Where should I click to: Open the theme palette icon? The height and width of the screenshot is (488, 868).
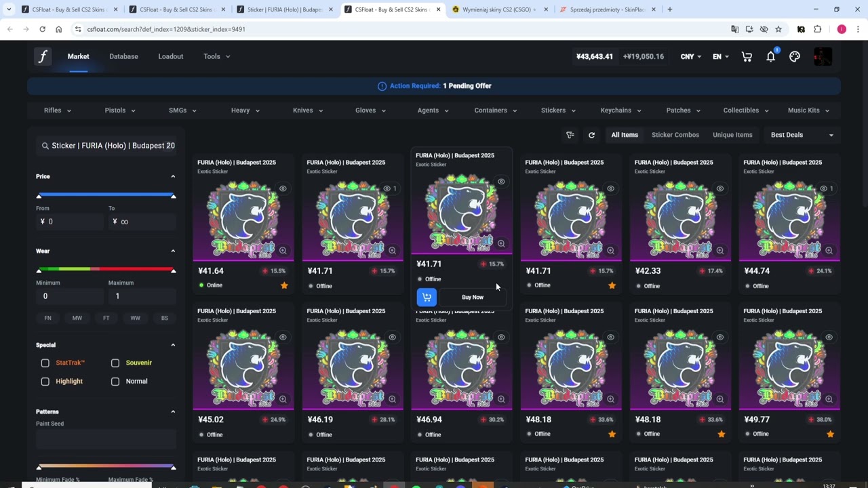[795, 57]
